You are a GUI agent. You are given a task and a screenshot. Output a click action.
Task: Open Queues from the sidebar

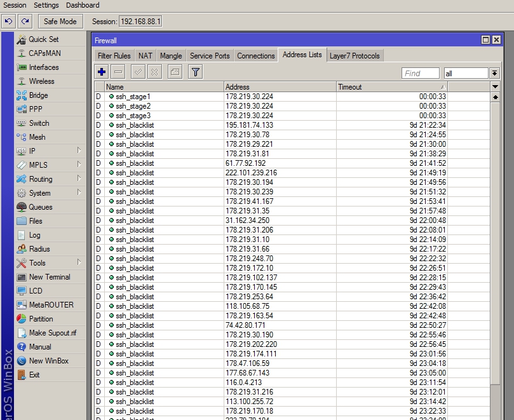pyautogui.click(x=41, y=207)
